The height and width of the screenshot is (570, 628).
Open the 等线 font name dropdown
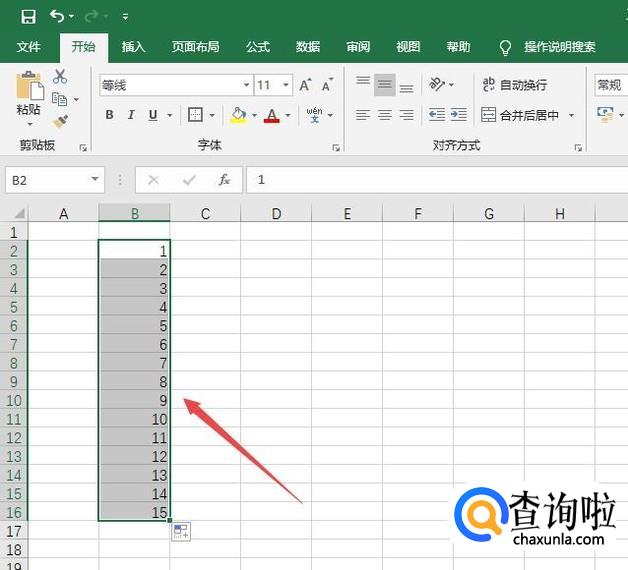tap(246, 85)
